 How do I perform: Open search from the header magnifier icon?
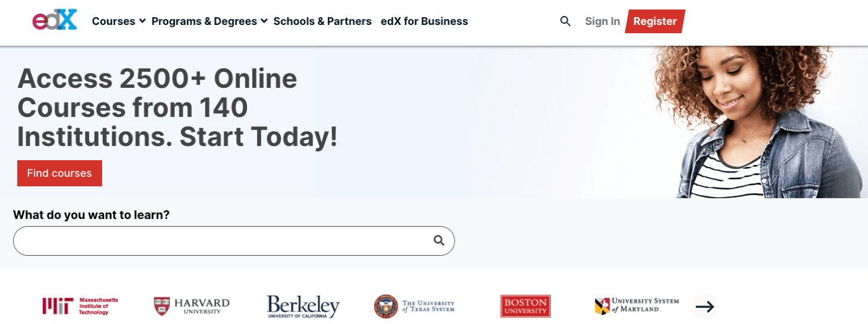click(x=565, y=21)
